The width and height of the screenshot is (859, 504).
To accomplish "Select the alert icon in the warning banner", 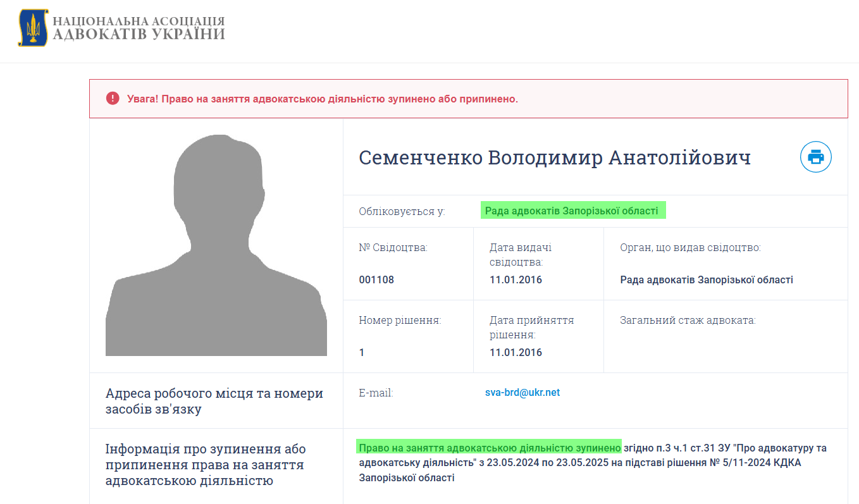I will coord(112,98).
